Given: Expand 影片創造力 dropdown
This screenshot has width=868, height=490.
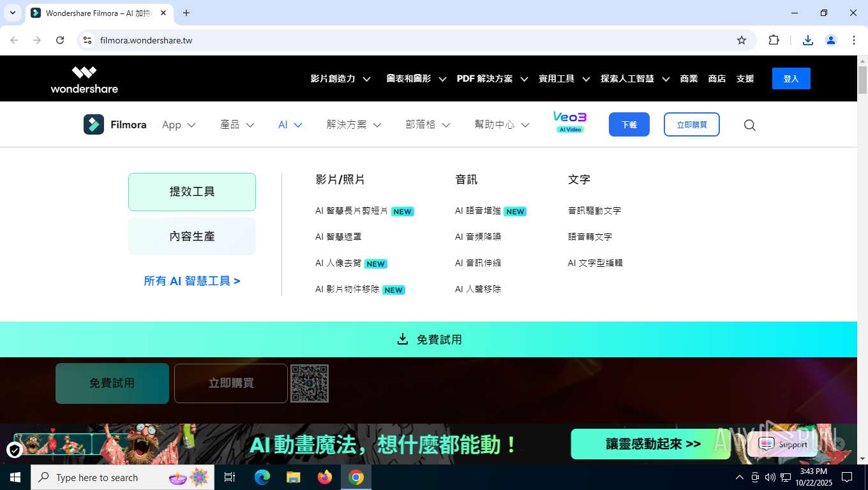Looking at the screenshot, I should point(340,78).
